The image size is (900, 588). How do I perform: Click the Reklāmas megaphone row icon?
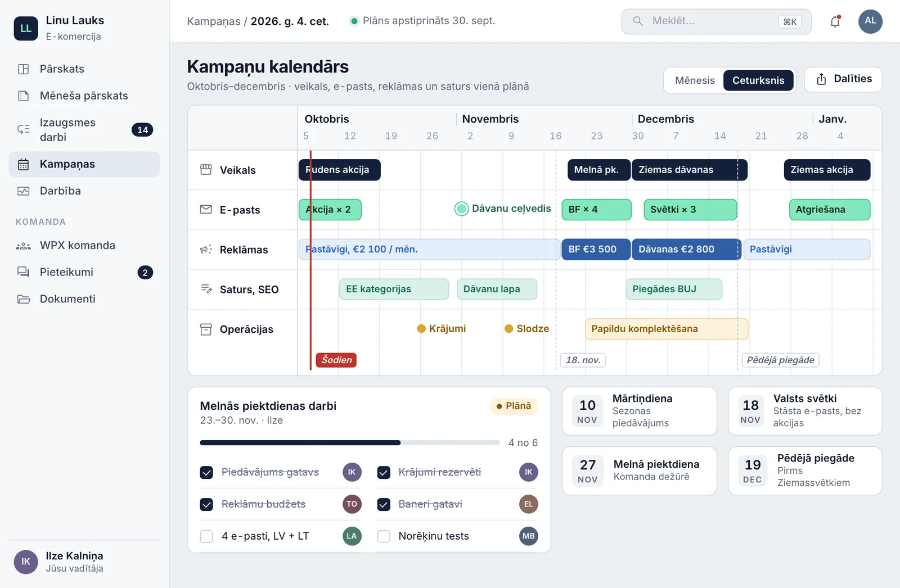coord(206,250)
